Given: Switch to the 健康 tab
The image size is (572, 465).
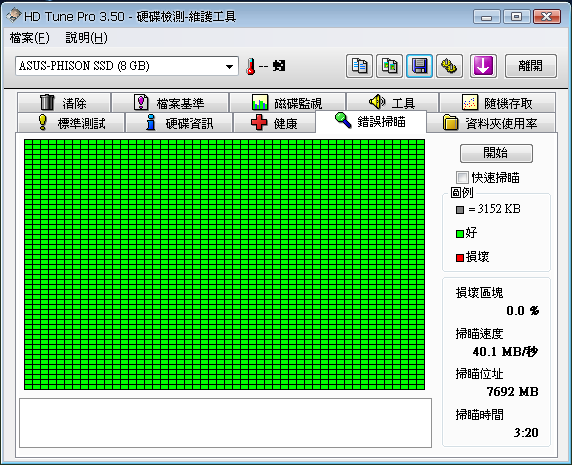Looking at the screenshot, I should (x=275, y=123).
